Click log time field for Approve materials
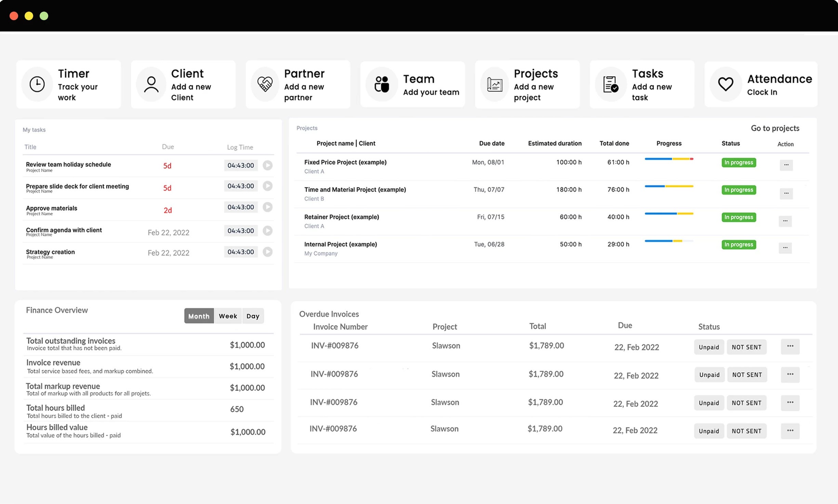 click(x=241, y=207)
